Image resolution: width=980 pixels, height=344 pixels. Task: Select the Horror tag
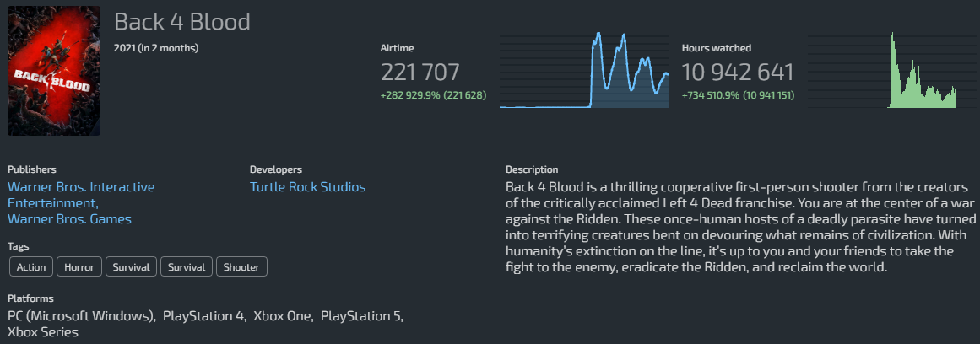pyautogui.click(x=79, y=267)
